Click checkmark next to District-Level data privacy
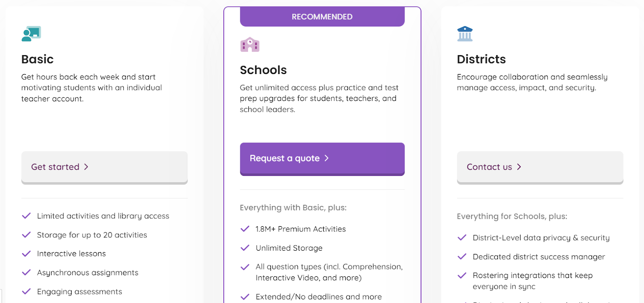The width and height of the screenshot is (644, 303). tap(462, 238)
